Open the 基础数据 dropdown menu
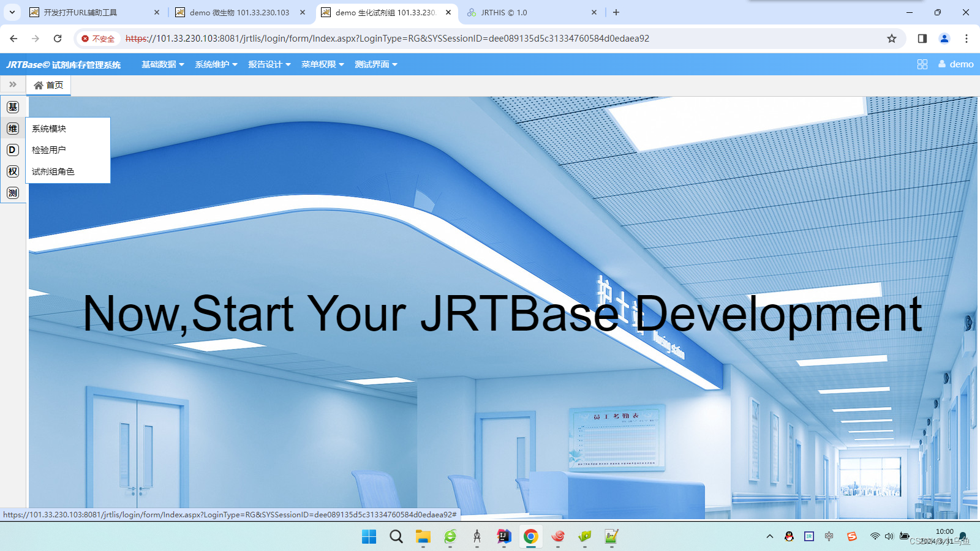 coord(163,64)
